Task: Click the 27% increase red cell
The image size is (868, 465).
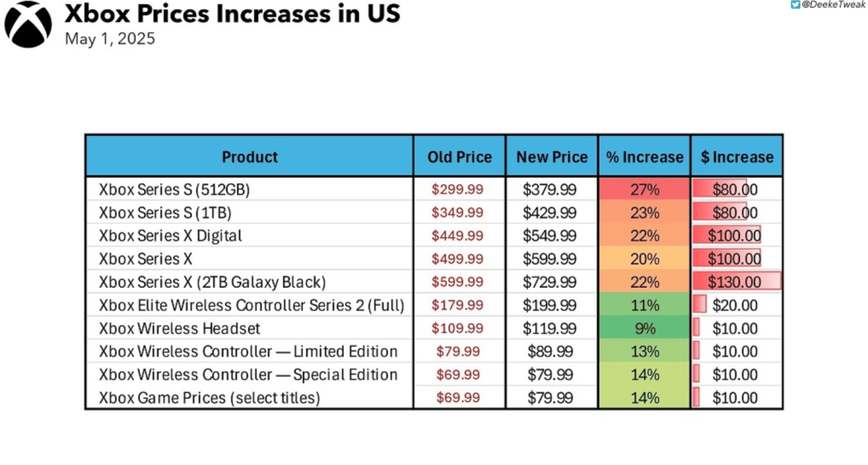Action: [645, 190]
